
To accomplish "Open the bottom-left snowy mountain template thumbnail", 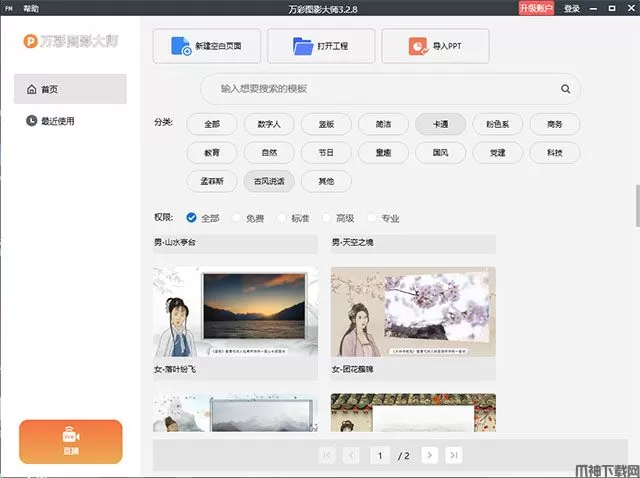I will (x=235, y=413).
